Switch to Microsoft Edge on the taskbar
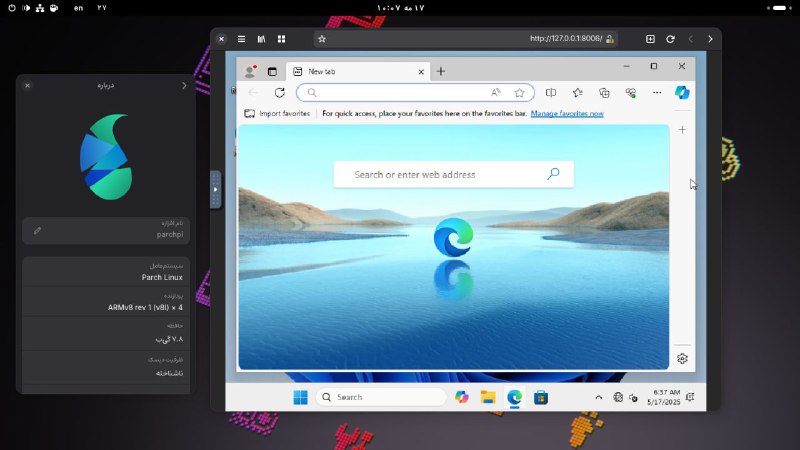Viewport: 800px width, 450px height. pyautogui.click(x=514, y=397)
